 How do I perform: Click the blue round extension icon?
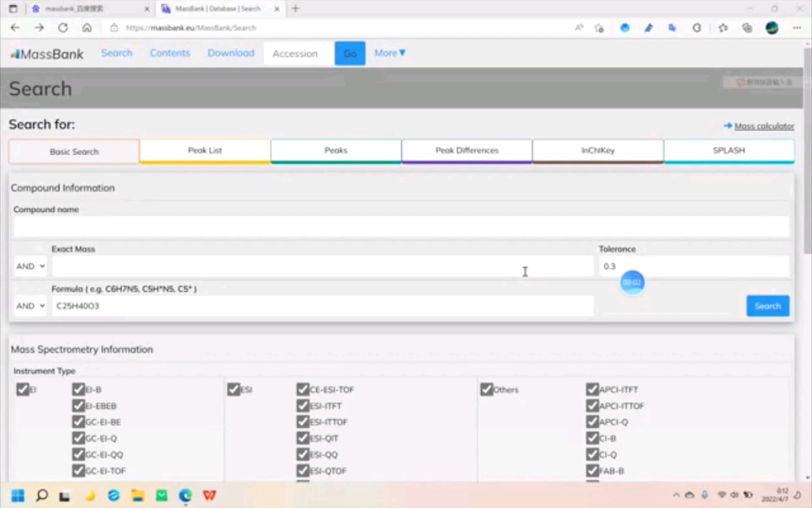(x=625, y=28)
